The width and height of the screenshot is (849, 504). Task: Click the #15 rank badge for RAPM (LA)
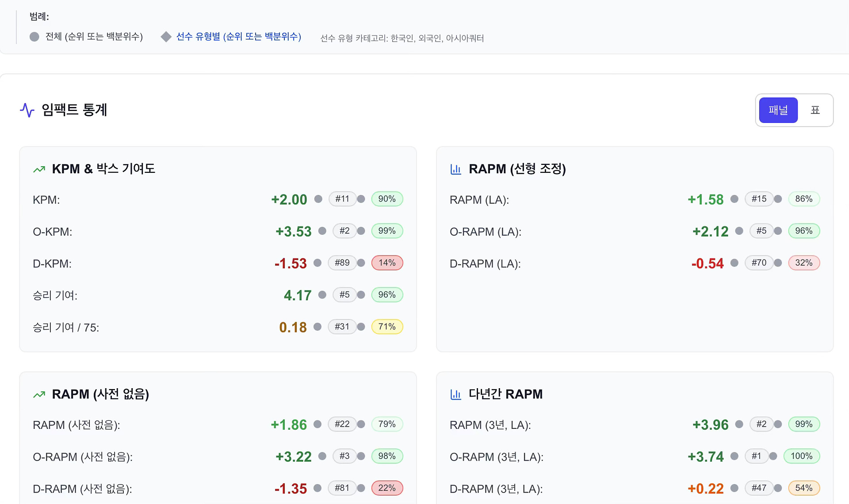point(759,199)
